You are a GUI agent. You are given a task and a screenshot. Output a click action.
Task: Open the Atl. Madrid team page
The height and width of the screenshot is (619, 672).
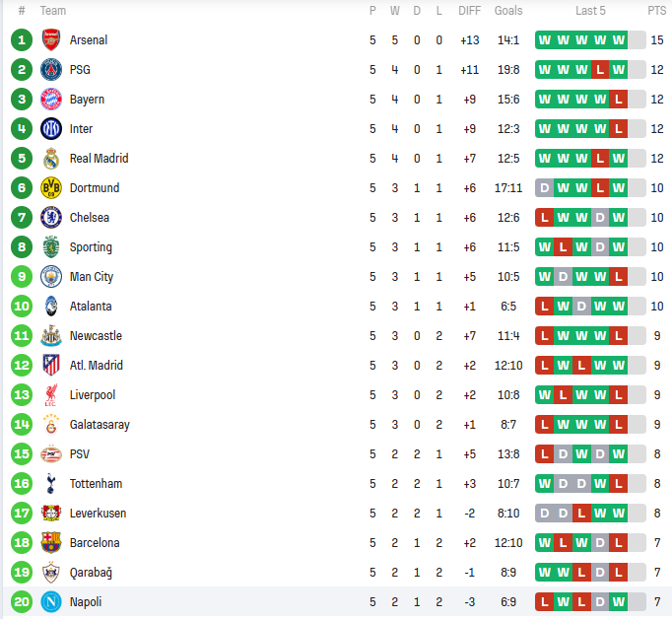96,366
